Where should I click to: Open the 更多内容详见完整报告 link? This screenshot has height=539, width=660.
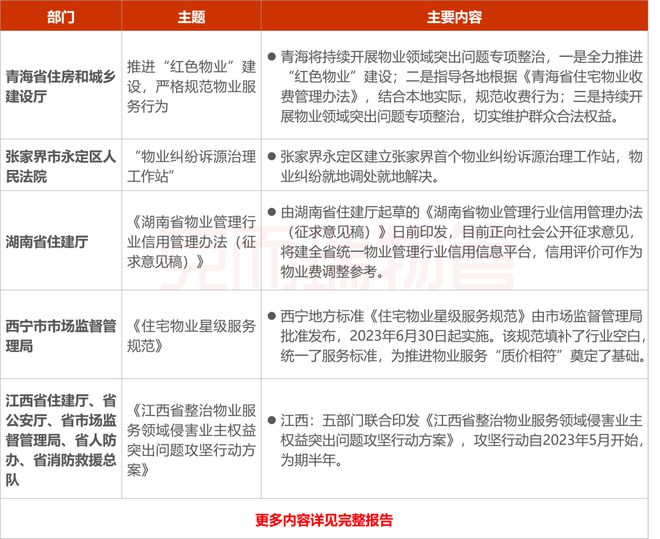324,520
